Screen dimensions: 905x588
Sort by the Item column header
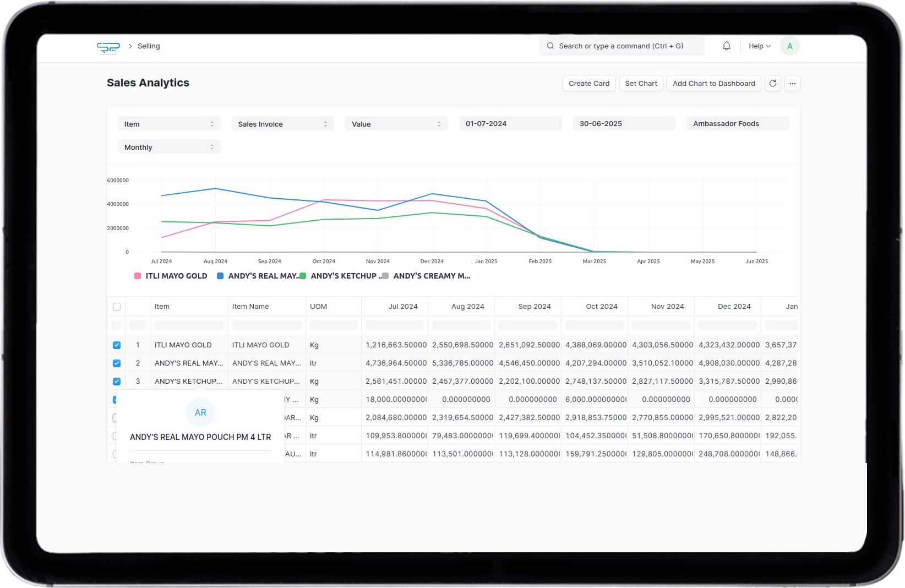pyautogui.click(x=189, y=307)
